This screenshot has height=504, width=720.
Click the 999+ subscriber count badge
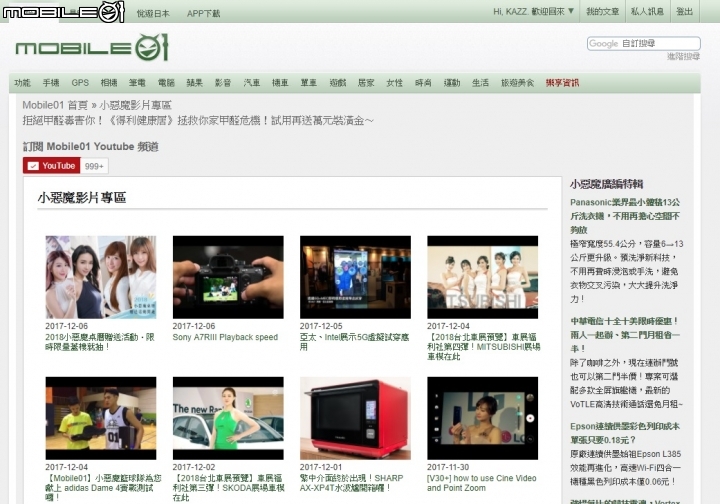click(x=94, y=166)
